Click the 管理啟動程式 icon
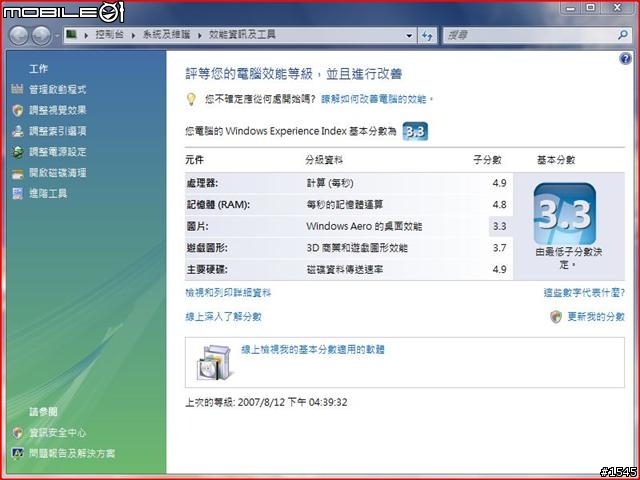 [x=17, y=89]
